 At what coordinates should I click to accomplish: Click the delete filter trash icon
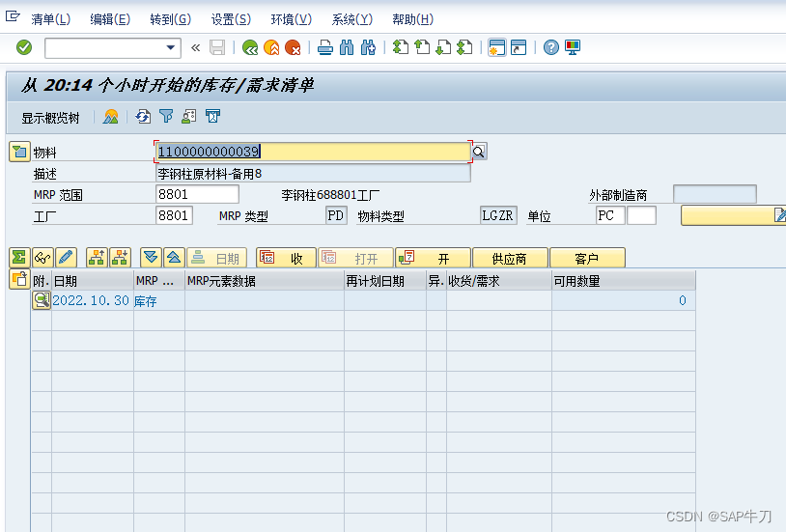click(212, 117)
